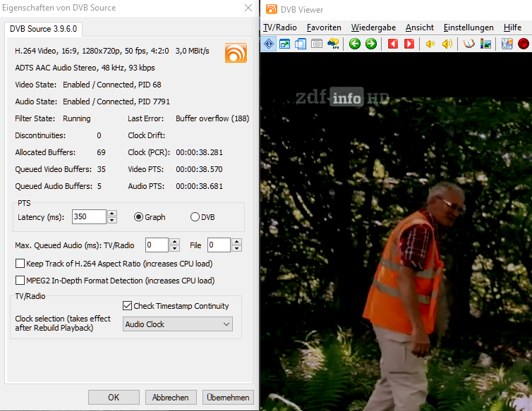Click the TV/Radio max queued audio field
The height and width of the screenshot is (411, 532).
click(x=157, y=245)
